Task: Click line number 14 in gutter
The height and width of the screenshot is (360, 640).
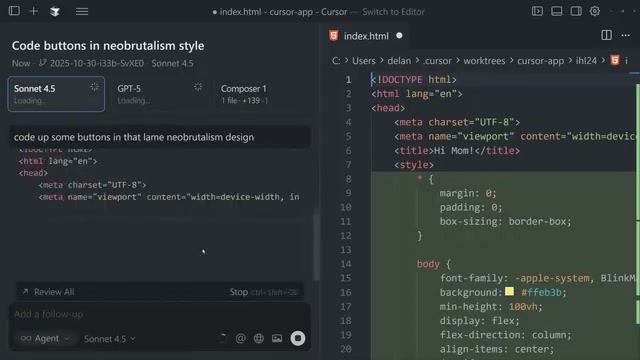Action: coord(345,264)
